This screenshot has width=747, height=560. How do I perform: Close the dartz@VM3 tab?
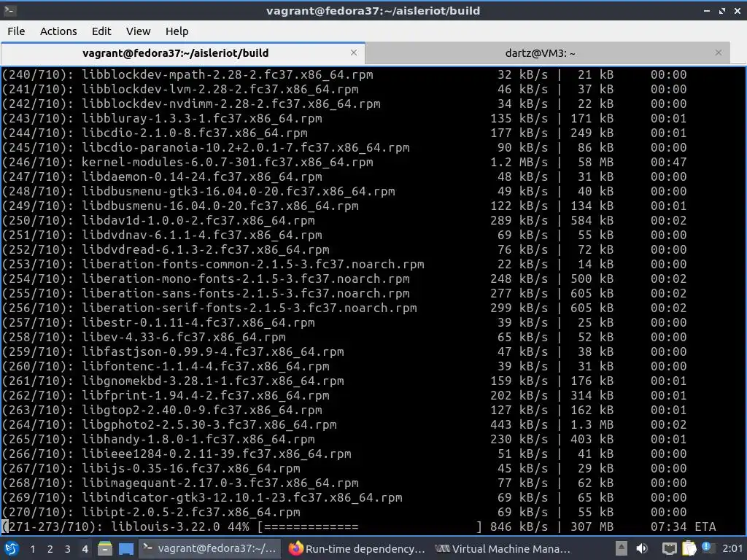[719, 52]
